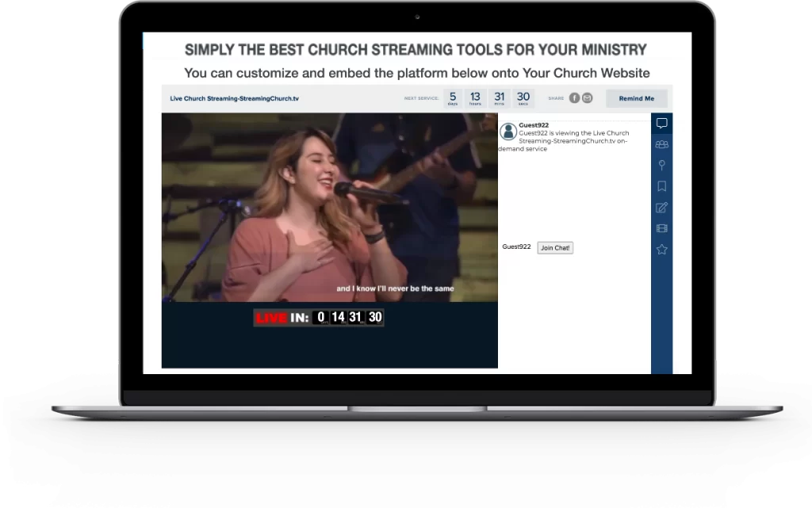Click the film strip video icon
This screenshot has height=508, width=812.
(x=661, y=228)
